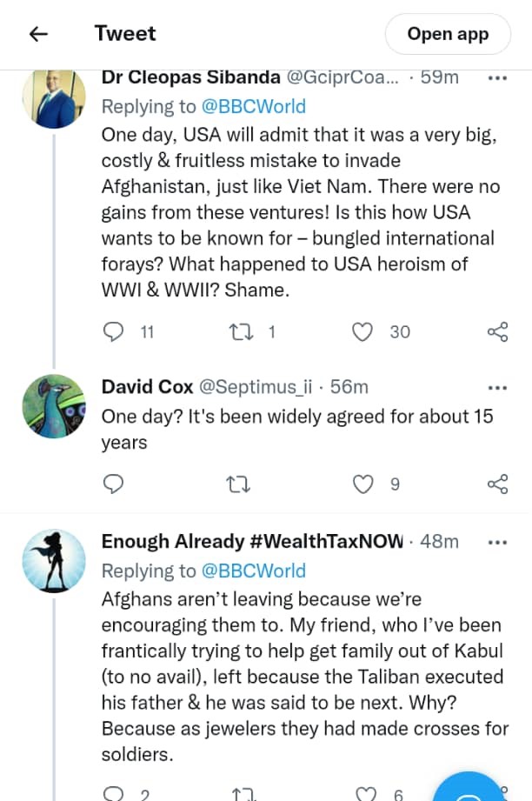Viewport: 532px width, 801px height.
Task: Open more options on Enough Already's tweet
Action: pos(497,542)
